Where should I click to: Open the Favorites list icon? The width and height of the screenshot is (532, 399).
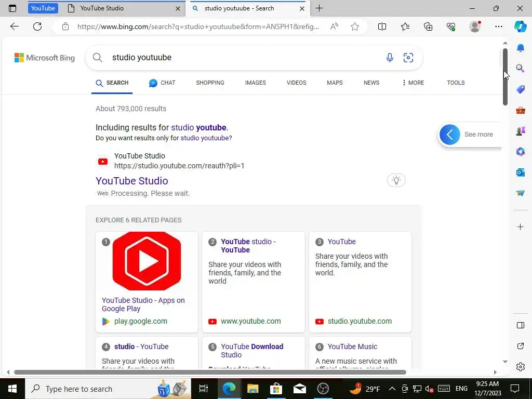pos(405,26)
